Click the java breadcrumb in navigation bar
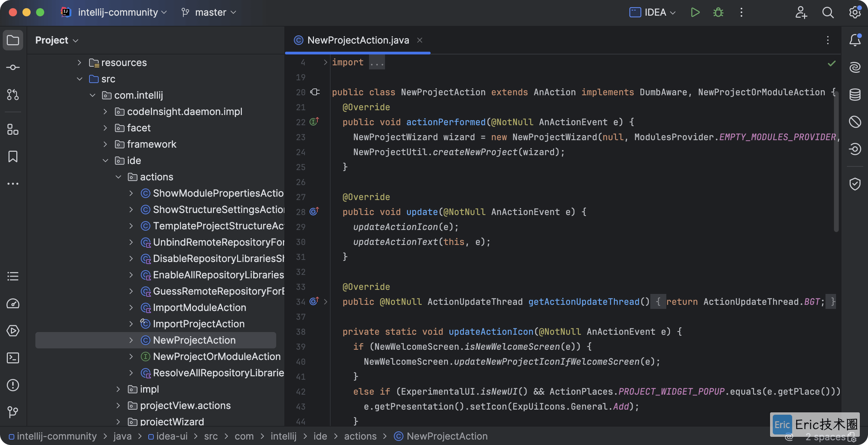868x445 pixels. [122, 436]
